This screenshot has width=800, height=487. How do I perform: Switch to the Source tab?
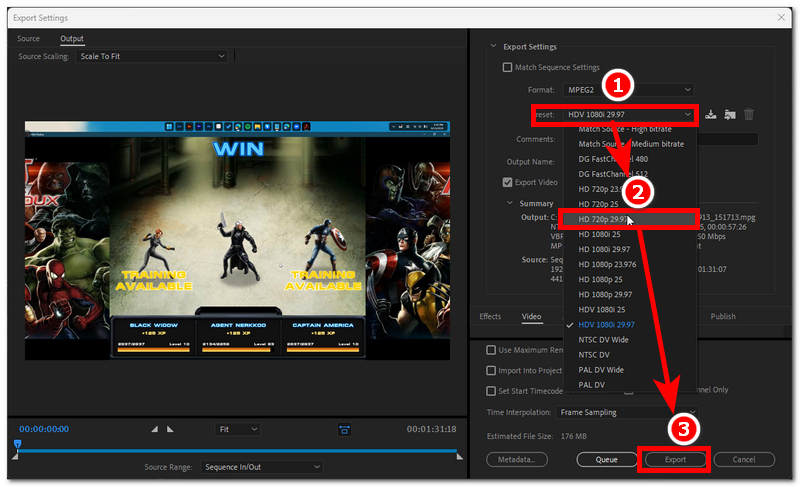(x=29, y=38)
